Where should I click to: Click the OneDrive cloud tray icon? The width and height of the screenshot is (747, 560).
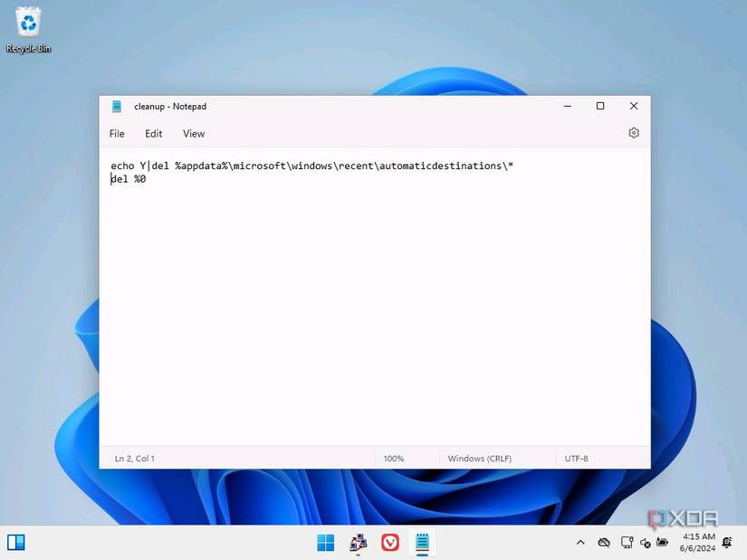click(604, 543)
